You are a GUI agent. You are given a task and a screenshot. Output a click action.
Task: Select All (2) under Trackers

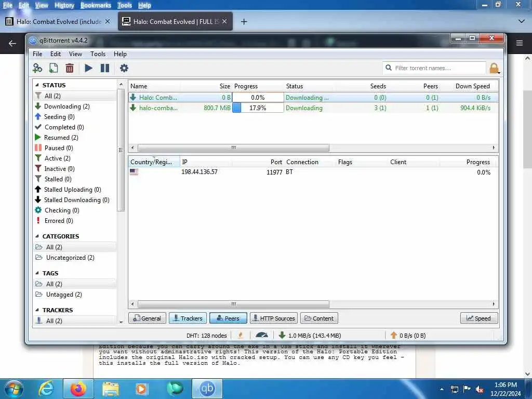click(75, 321)
